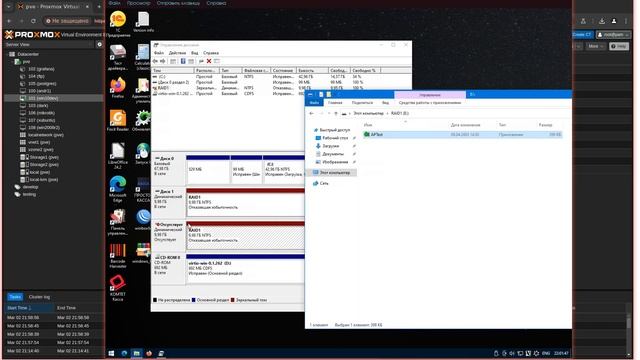Viewport: 640px width, 360px height.
Task: Click the APTest application file icon
Action: [367, 134]
